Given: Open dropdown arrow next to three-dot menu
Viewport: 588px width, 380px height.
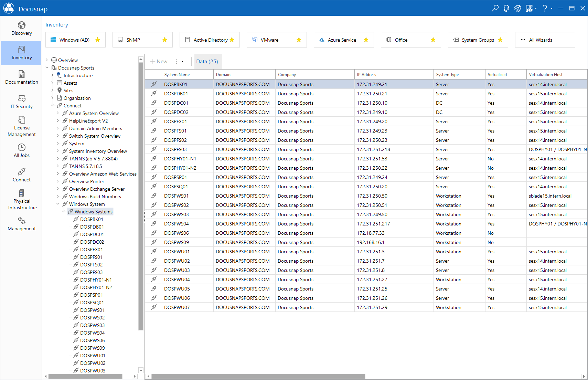Looking at the screenshot, I should 182,62.
